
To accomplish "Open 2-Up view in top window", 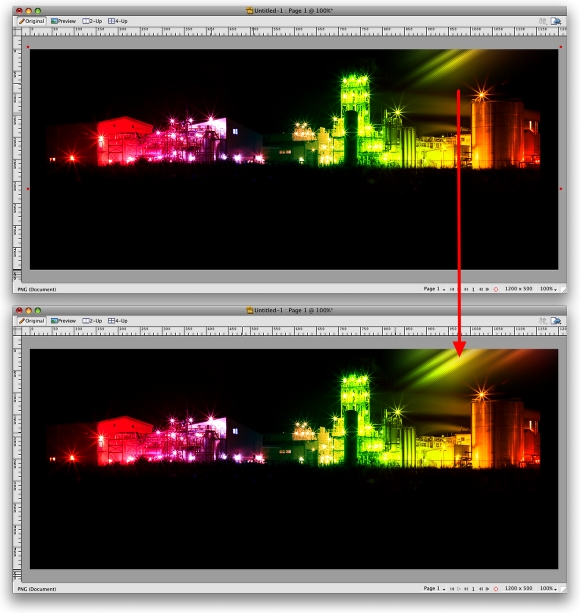I will click(92, 21).
